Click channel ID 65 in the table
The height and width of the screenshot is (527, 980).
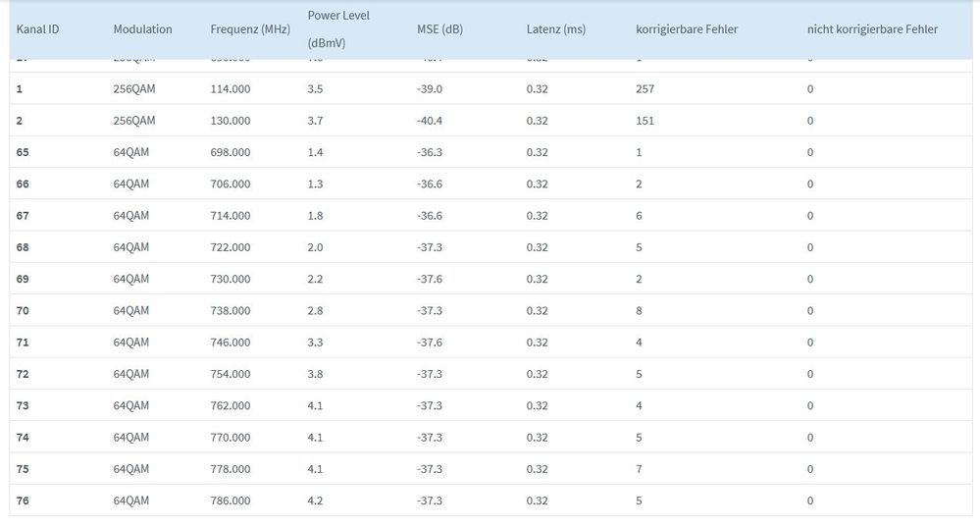point(23,152)
